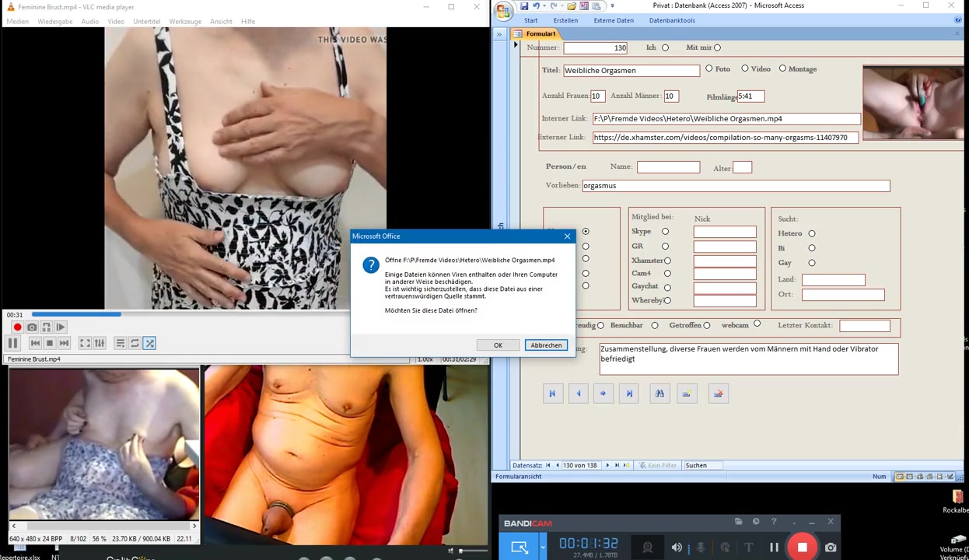Click Abbrechen to cancel the dialog
969x560 pixels.
point(545,345)
